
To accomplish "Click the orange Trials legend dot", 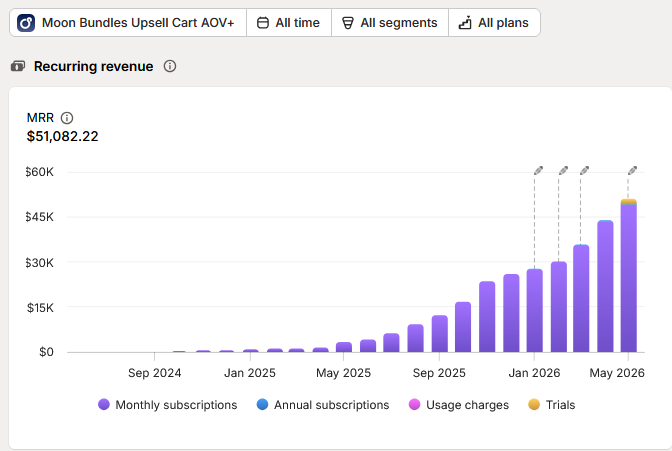I will click(534, 404).
